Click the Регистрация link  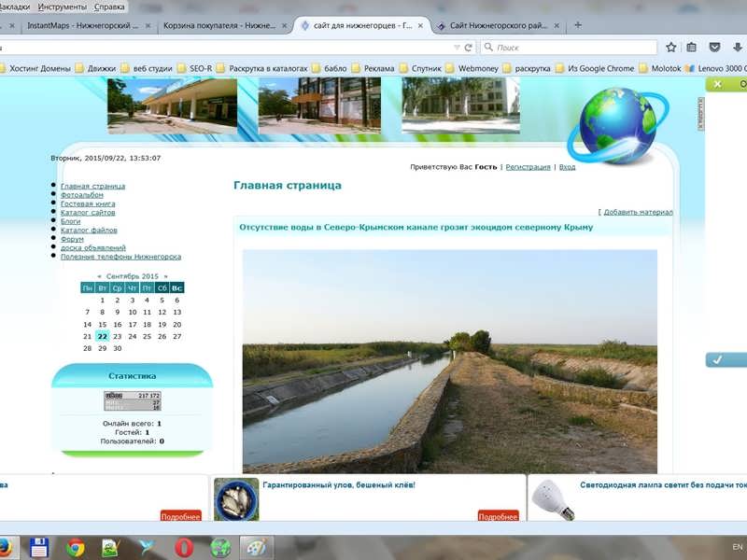(x=529, y=167)
